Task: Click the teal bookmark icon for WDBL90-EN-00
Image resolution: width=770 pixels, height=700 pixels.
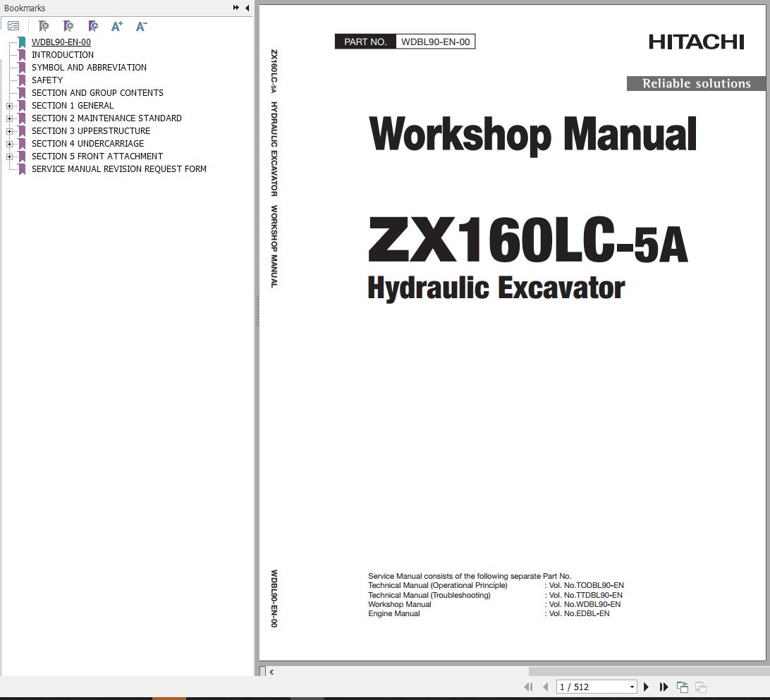Action: [x=22, y=42]
